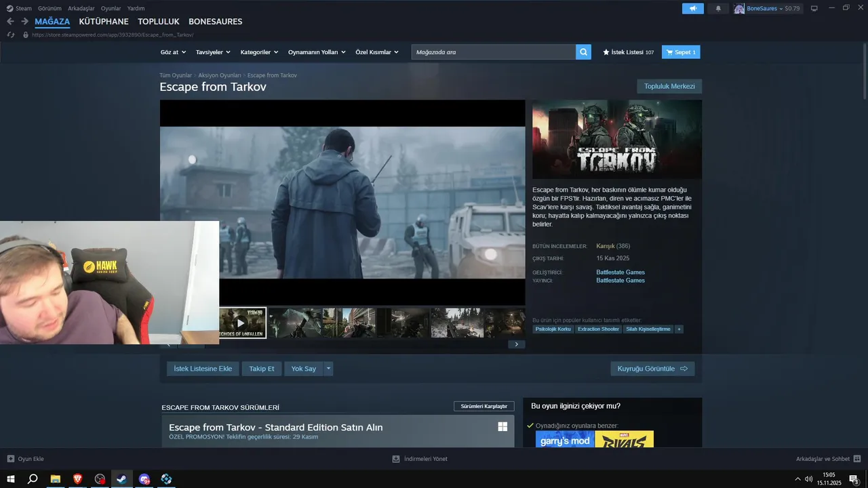Click the Steam back navigation arrow

coord(10,22)
